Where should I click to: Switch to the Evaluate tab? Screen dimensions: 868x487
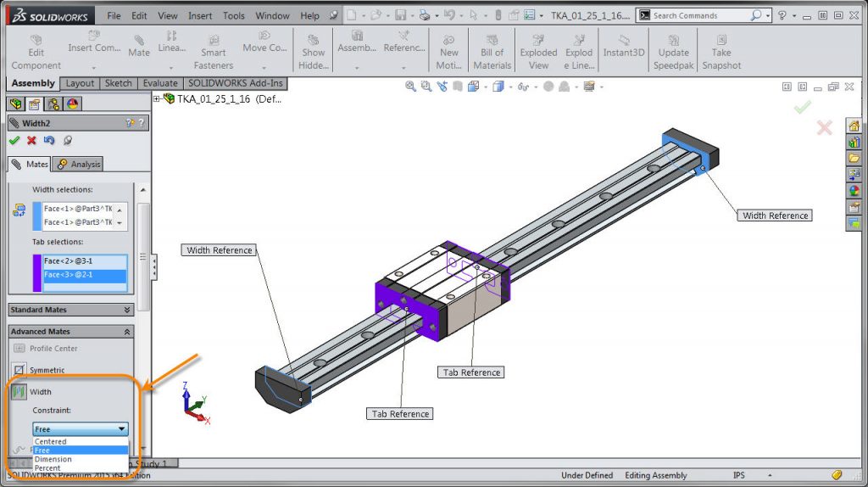tap(160, 83)
